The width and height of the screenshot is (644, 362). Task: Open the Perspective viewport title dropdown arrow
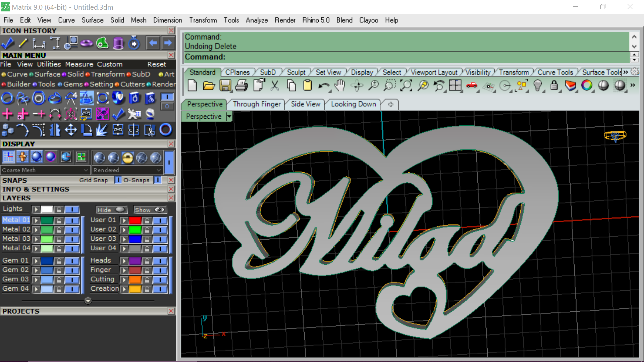(x=229, y=117)
